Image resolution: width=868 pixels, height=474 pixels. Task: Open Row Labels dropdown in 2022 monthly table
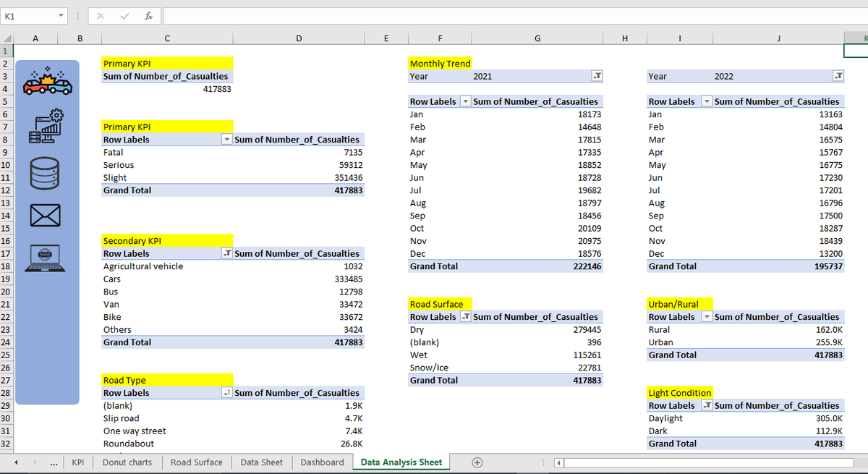707,101
